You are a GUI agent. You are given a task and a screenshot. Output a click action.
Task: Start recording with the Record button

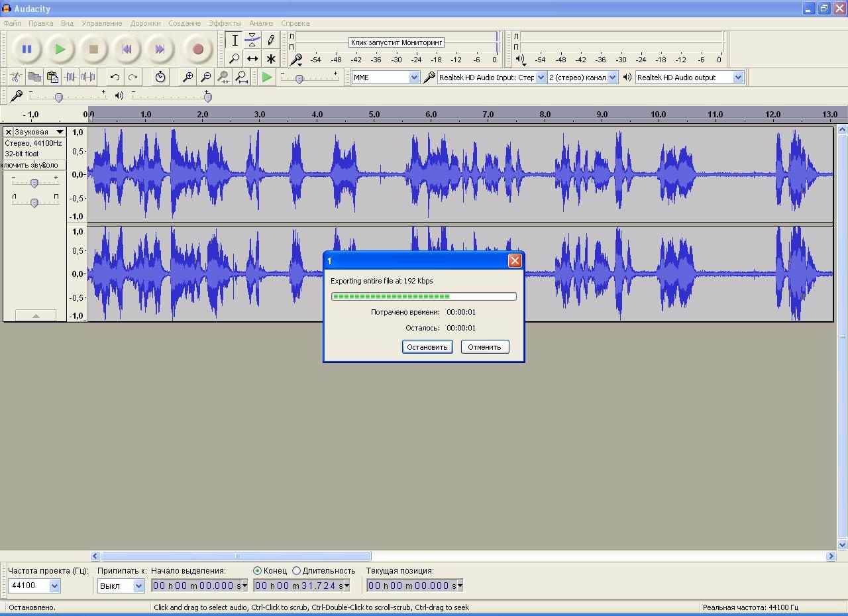click(197, 49)
